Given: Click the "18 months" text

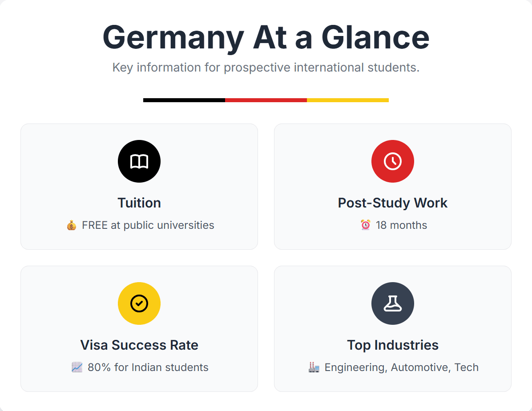Looking at the screenshot, I should 401,225.
